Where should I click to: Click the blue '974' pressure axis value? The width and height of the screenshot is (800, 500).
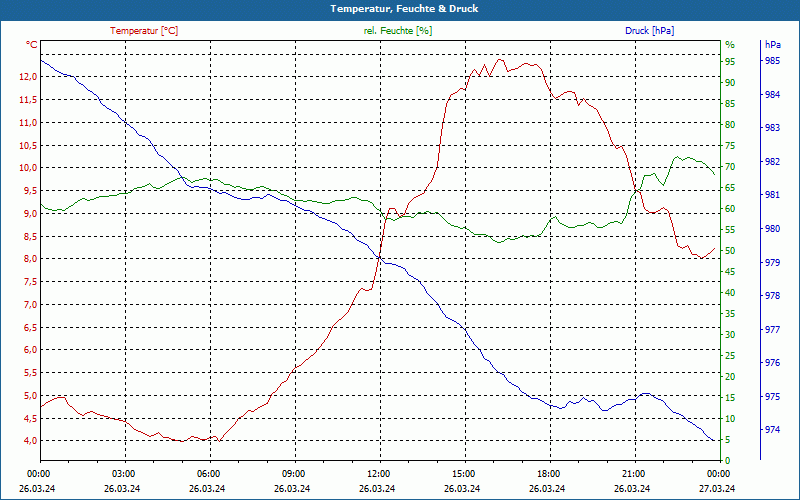click(772, 430)
